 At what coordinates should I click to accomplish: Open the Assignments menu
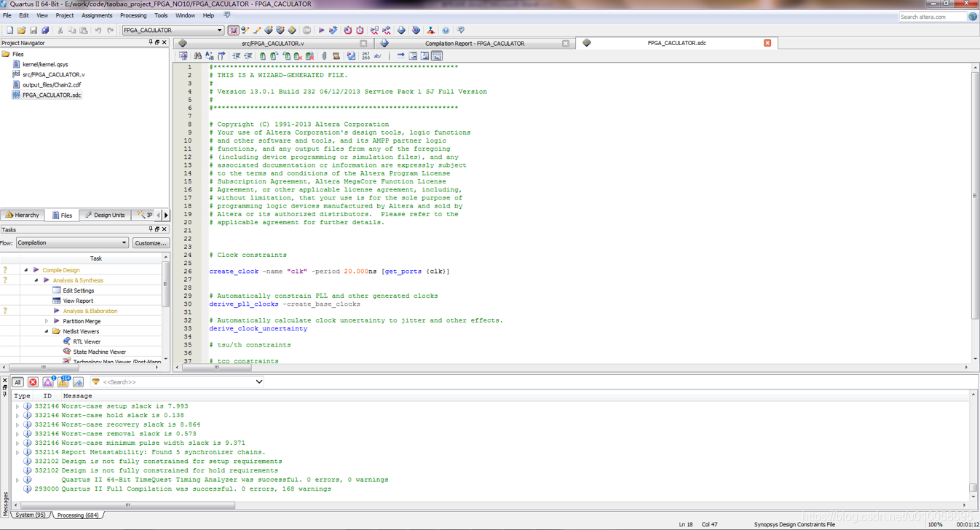coord(97,15)
